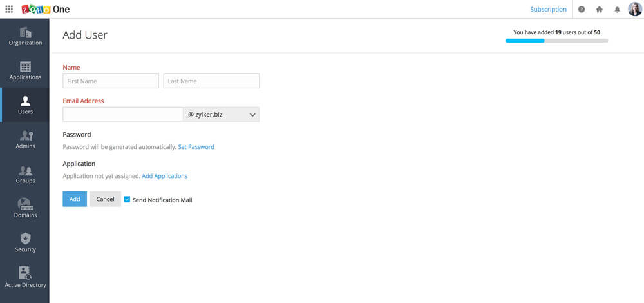Click the Add Applications link
This screenshot has width=644, height=303.
[165, 176]
